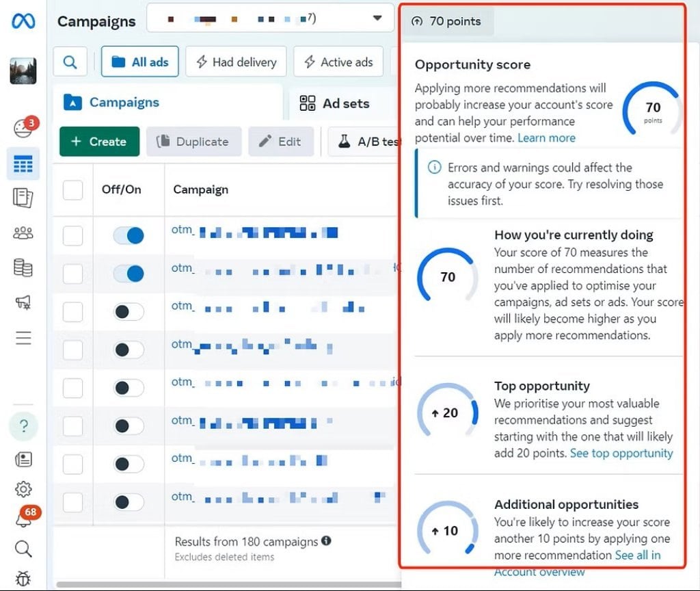
Task: Open the Settings gear icon
Action: pyautogui.click(x=23, y=489)
